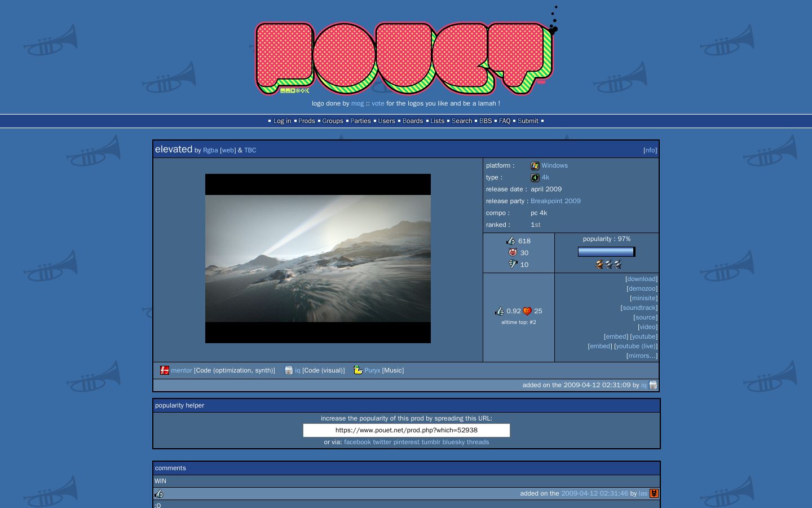Click the thumbs up icon beside 618

tap(511, 240)
